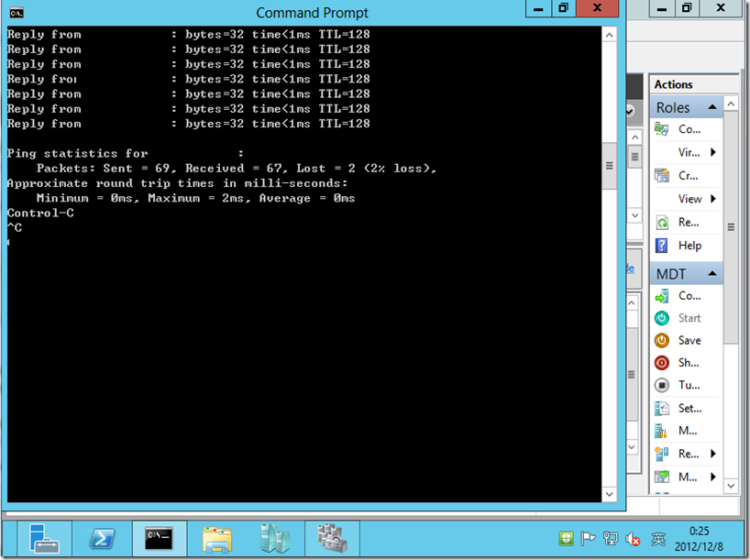The height and width of the screenshot is (560, 750).
Task: Click the Ping statistics line in console
Action: [126, 153]
